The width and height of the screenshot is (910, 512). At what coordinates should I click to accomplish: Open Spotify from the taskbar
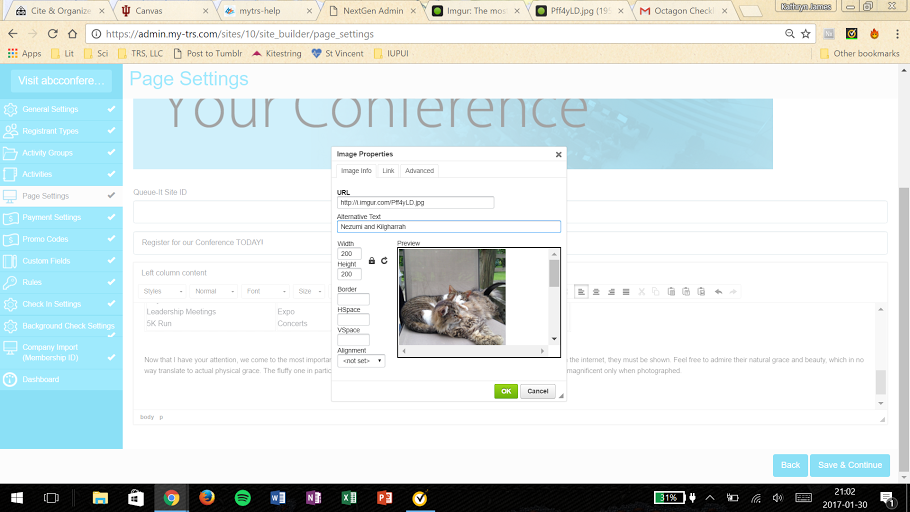pos(243,497)
